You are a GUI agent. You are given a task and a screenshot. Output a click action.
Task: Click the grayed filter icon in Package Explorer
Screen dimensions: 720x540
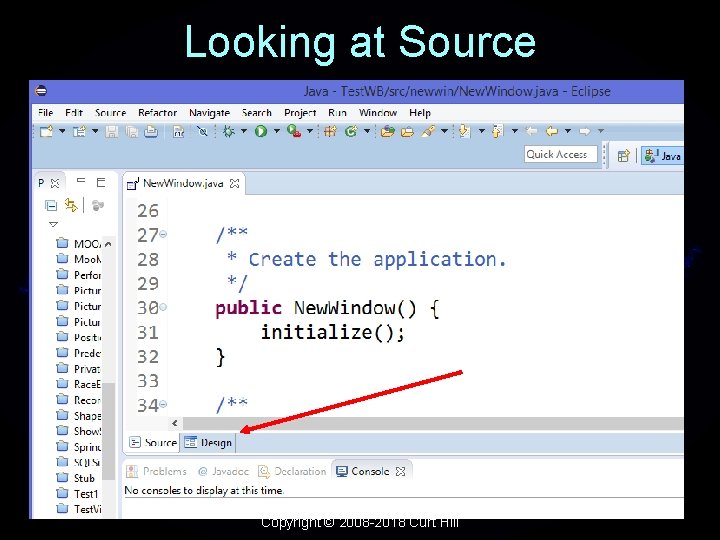coord(97,205)
